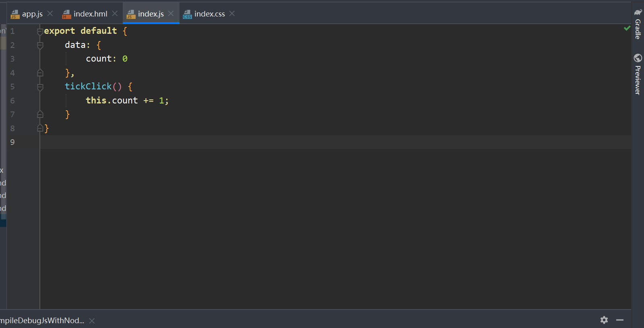This screenshot has width=644, height=328.
Task: Click the green inspection checkmark icon
Action: point(627,28)
